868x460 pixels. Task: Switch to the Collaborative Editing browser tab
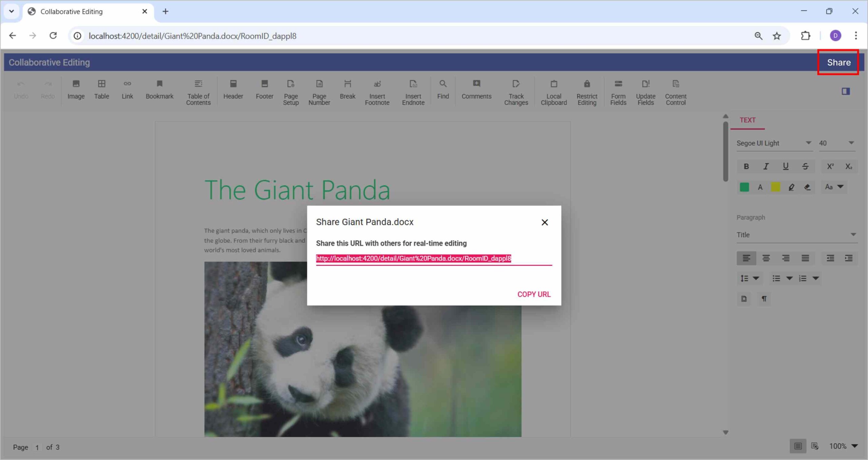(x=71, y=12)
